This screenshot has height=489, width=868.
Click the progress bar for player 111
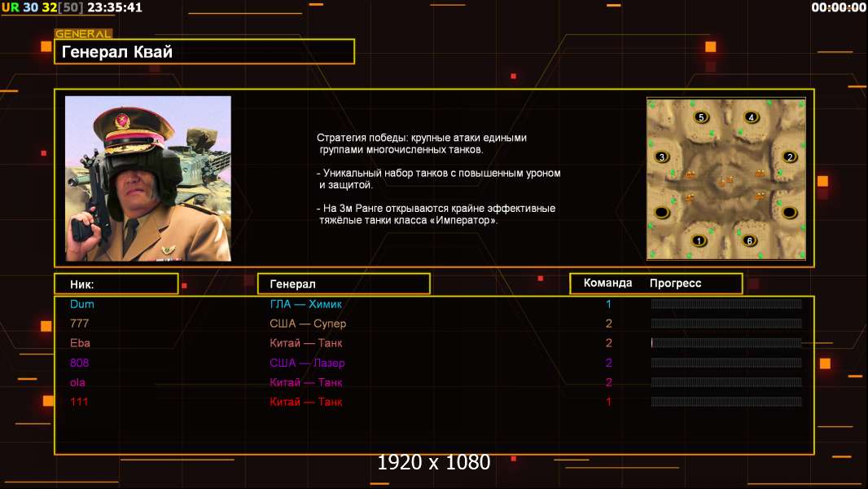tap(726, 402)
